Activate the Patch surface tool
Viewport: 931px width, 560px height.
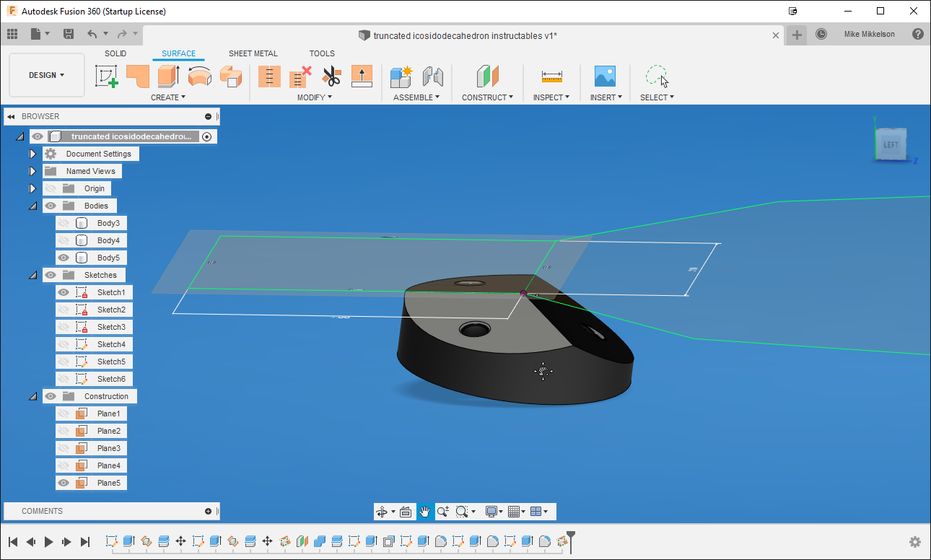pyautogui.click(x=231, y=76)
